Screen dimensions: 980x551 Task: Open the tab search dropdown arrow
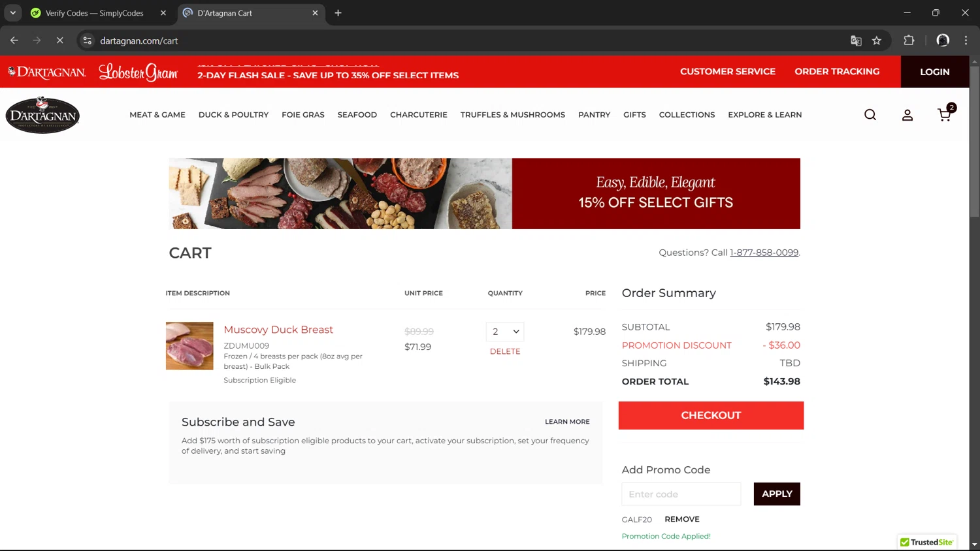point(12,13)
